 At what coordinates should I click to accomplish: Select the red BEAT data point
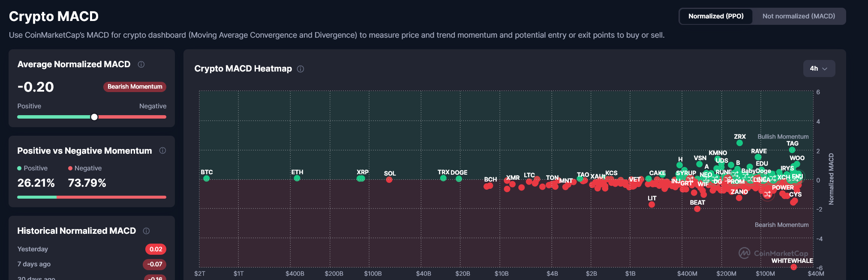point(697,209)
